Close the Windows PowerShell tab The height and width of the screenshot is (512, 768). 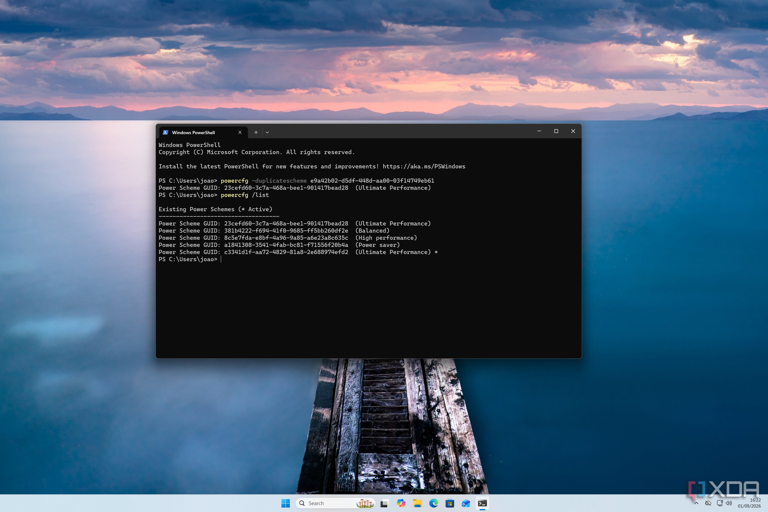[x=240, y=132]
